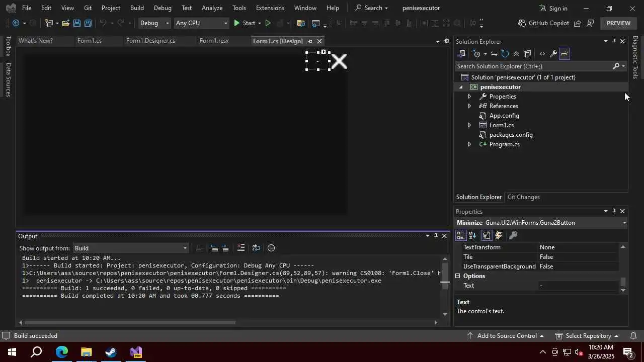Click the PREVIEW button
This screenshot has height=362, width=644.
[618, 23]
